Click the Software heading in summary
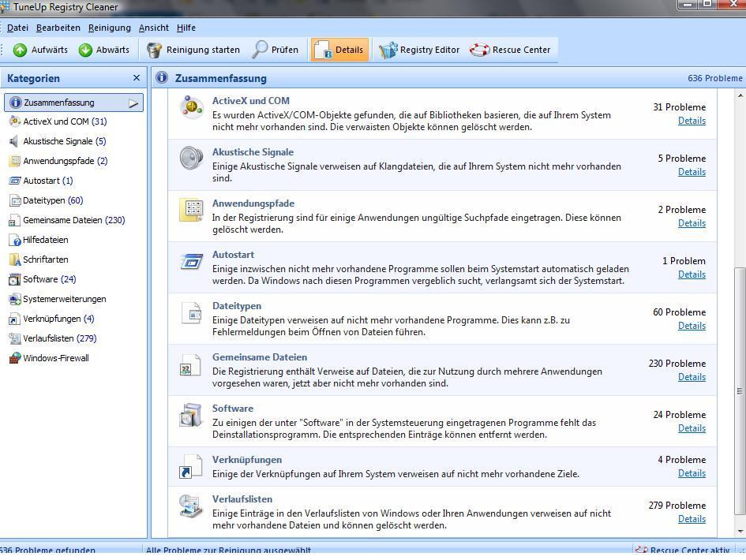The width and height of the screenshot is (746, 560). (x=233, y=409)
